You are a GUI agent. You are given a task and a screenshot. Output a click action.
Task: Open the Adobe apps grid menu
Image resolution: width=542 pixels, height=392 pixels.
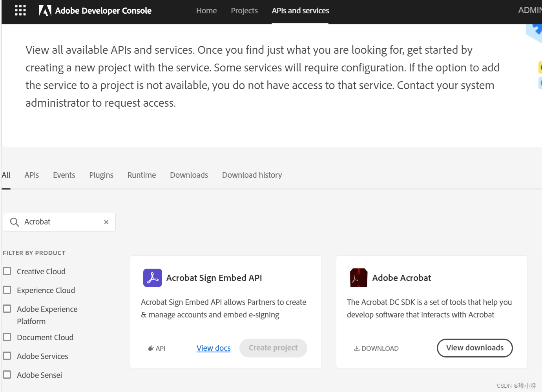[x=20, y=10]
